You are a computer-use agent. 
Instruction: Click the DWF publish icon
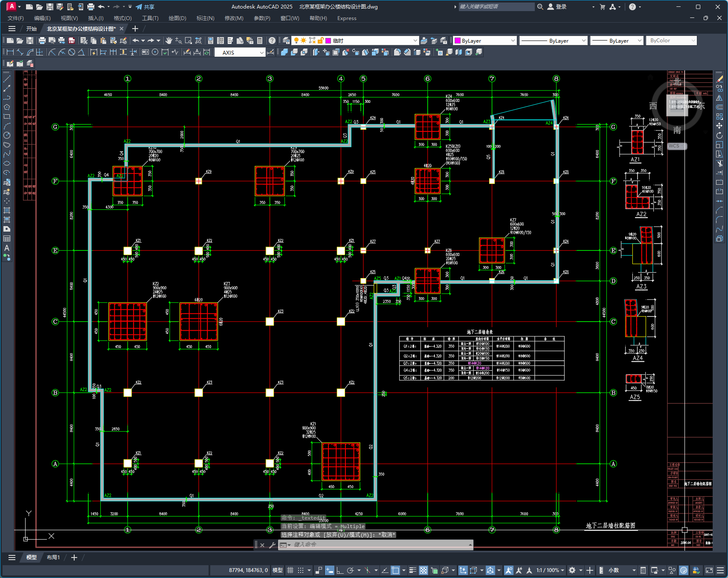[x=72, y=41]
